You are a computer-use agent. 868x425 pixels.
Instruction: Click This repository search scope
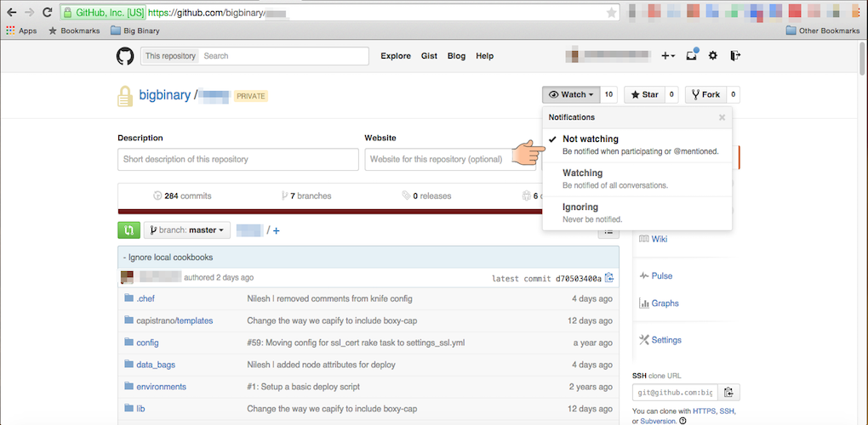[x=170, y=56]
